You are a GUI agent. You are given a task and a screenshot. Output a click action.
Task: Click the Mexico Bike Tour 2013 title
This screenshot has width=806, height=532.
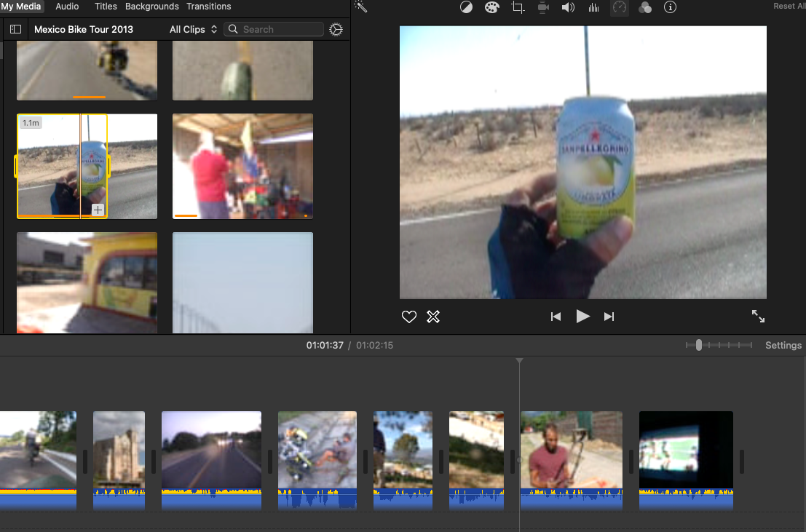(84, 29)
